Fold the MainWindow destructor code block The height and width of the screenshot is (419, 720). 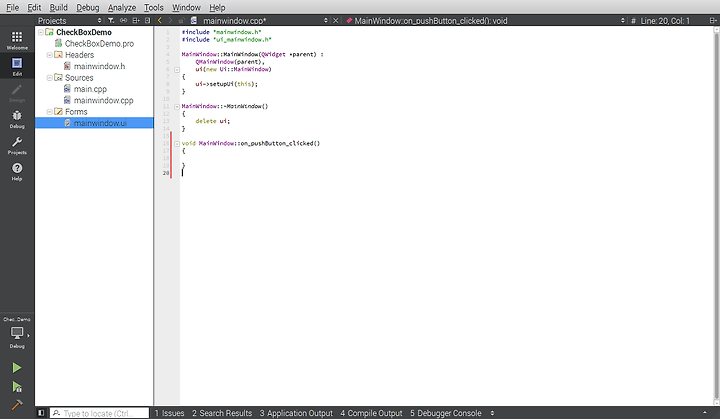point(177,107)
